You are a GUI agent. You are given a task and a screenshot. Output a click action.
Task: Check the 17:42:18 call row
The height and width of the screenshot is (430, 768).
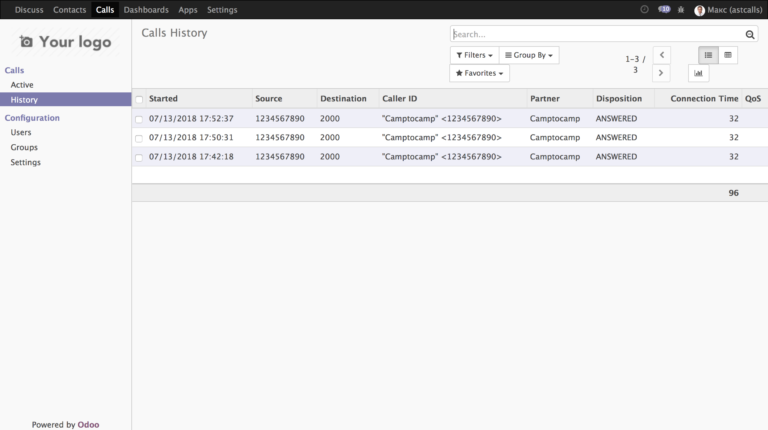(139, 158)
